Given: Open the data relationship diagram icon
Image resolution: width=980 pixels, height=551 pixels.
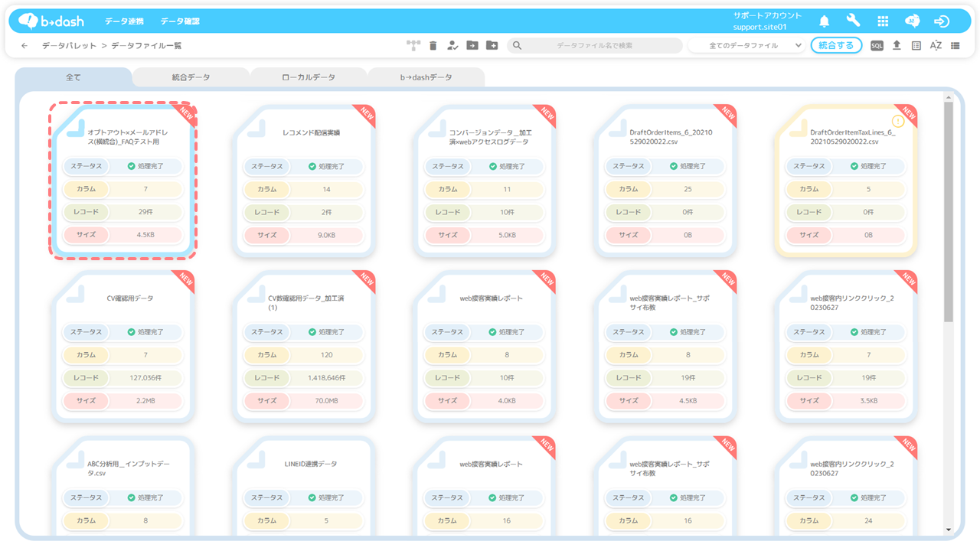Looking at the screenshot, I should [x=414, y=46].
